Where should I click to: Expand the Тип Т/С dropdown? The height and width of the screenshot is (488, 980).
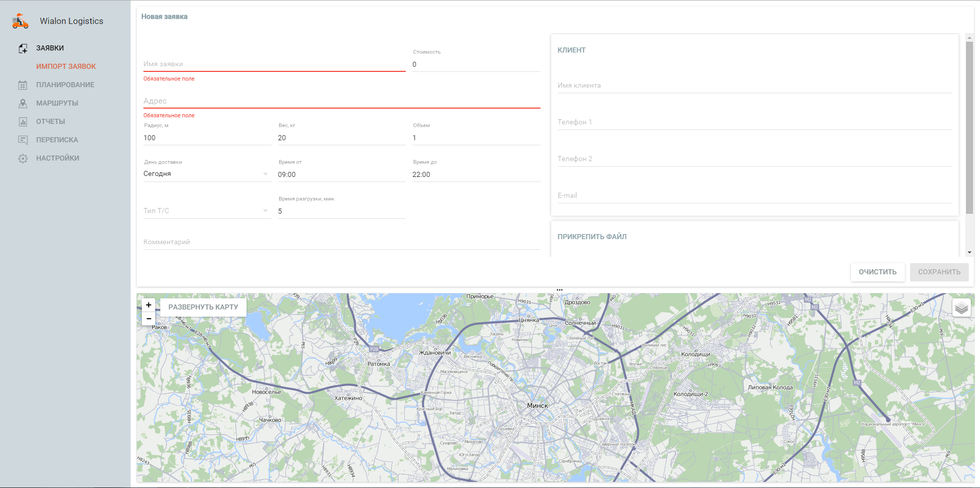coord(206,211)
